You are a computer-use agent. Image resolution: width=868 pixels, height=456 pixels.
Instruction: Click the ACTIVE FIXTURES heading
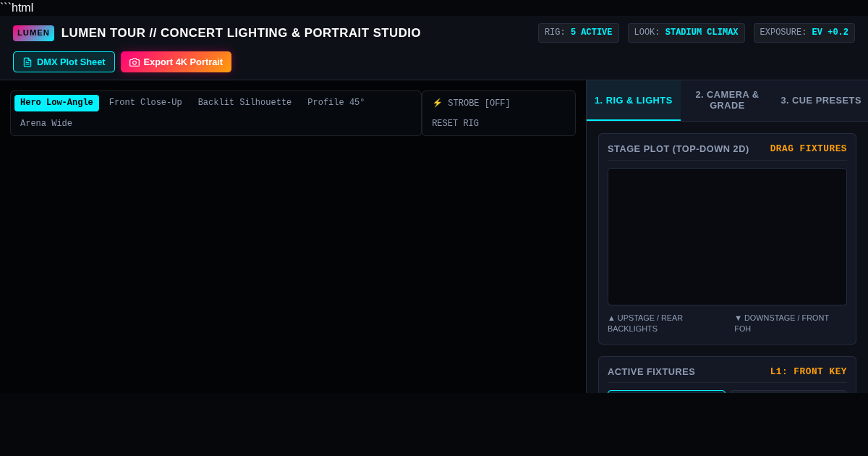click(651, 372)
